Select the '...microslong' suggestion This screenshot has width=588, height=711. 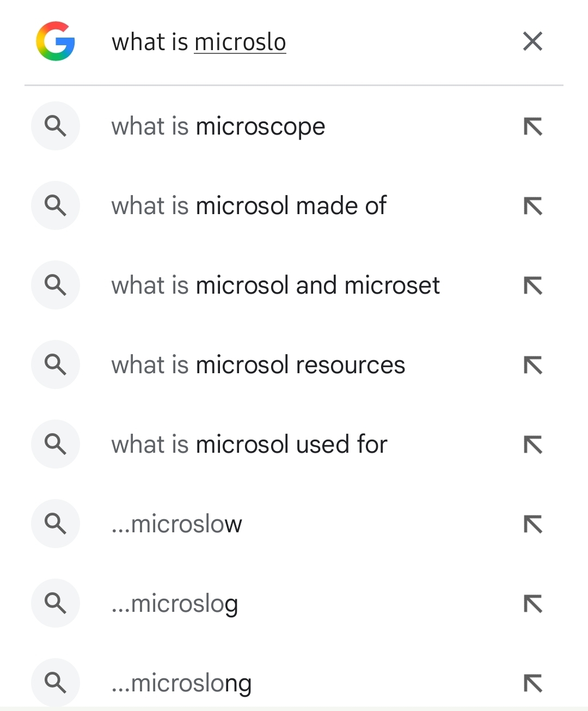(x=181, y=683)
